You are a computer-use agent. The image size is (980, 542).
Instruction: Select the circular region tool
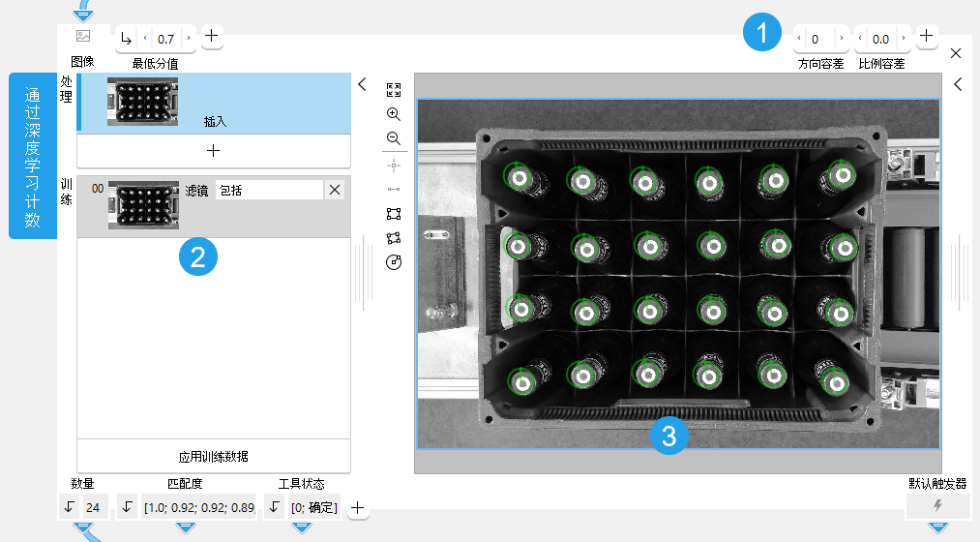coord(393,262)
